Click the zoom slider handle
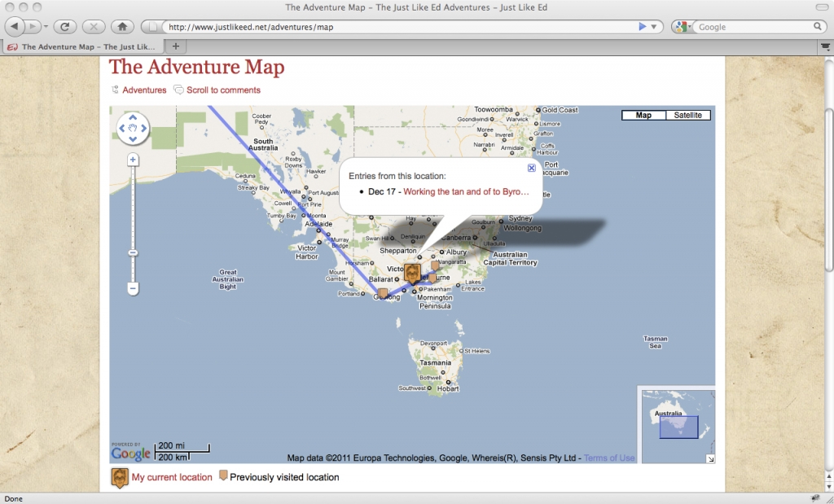The height and width of the screenshot is (504, 834). click(x=133, y=253)
